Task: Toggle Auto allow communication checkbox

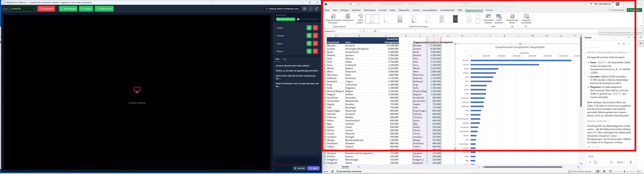Action: [x=298, y=19]
